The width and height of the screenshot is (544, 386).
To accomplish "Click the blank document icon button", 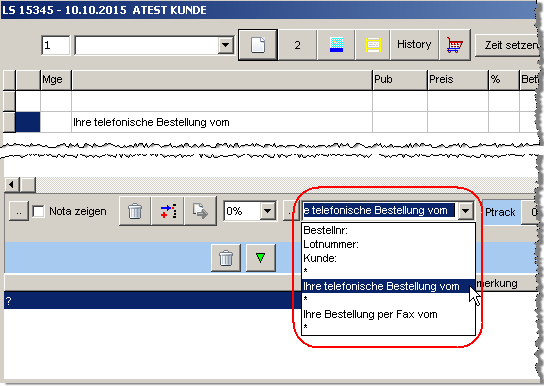I will pos(258,45).
